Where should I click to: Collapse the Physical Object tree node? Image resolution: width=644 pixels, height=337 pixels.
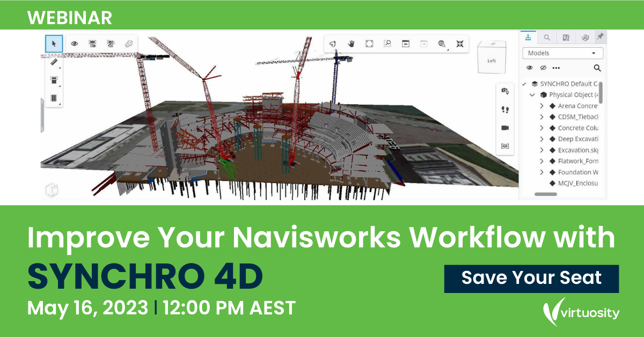532,94
